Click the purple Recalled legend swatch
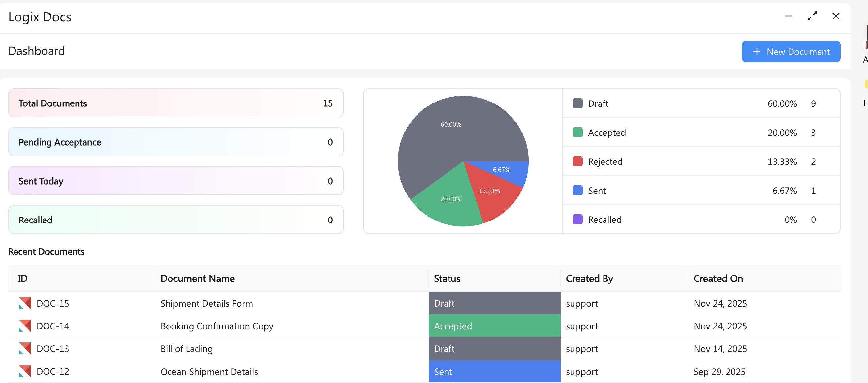 (x=577, y=219)
